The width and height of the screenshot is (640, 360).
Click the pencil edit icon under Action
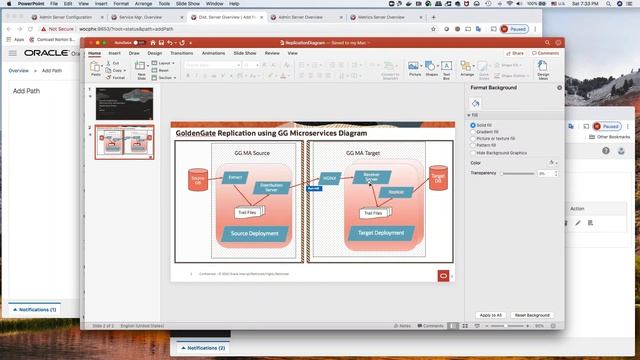coord(578,223)
